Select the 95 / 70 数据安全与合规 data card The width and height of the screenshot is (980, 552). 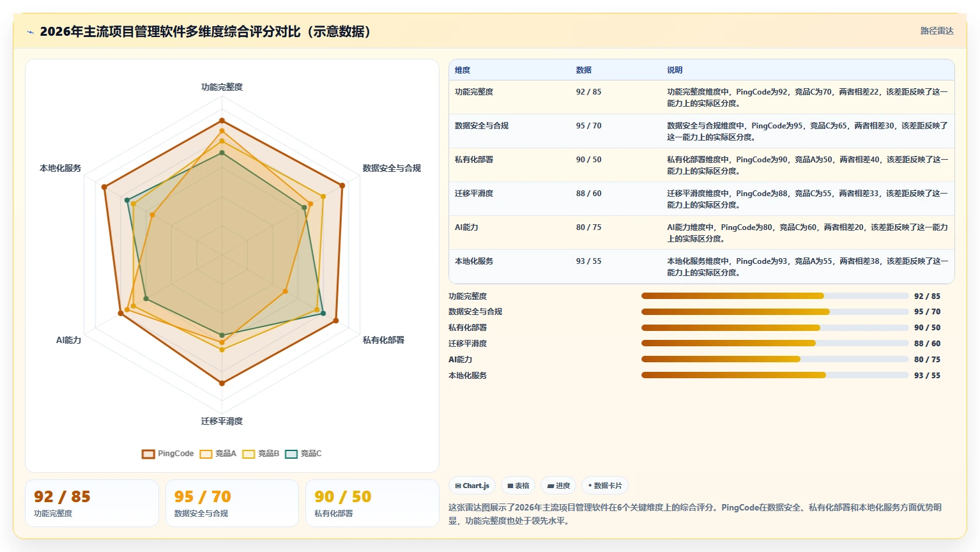click(x=232, y=503)
